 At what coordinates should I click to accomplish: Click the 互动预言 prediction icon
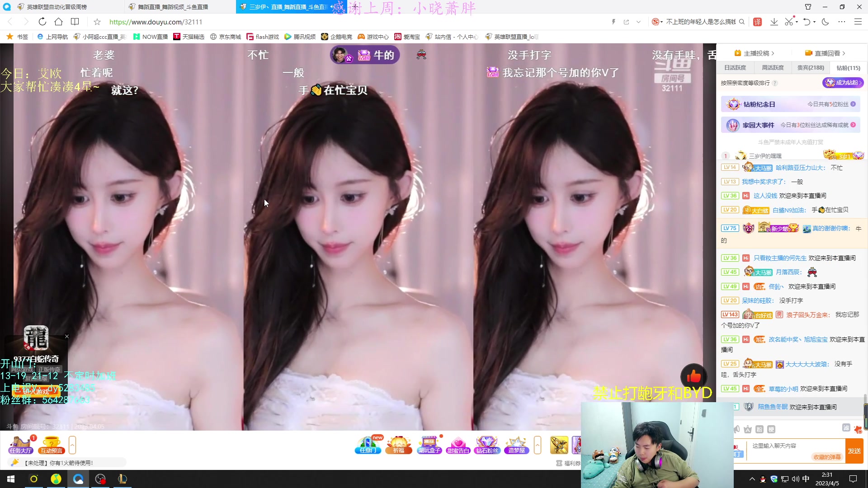click(x=52, y=445)
